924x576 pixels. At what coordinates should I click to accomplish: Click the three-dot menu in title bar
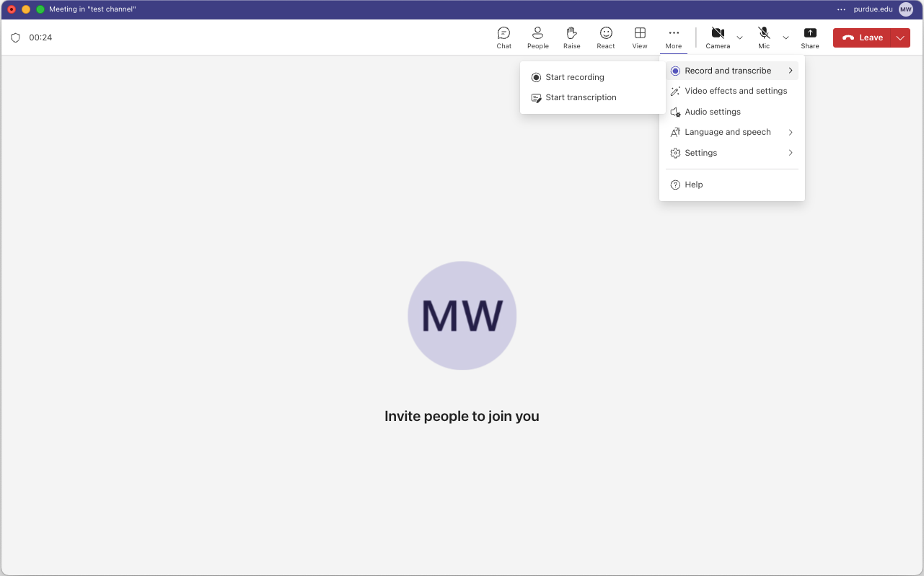point(841,9)
